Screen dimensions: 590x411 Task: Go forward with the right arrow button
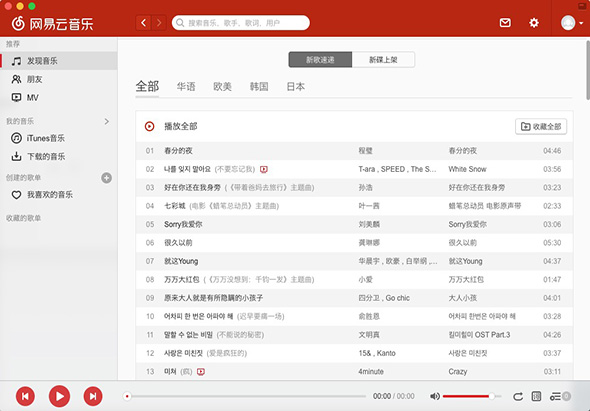pyautogui.click(x=159, y=23)
